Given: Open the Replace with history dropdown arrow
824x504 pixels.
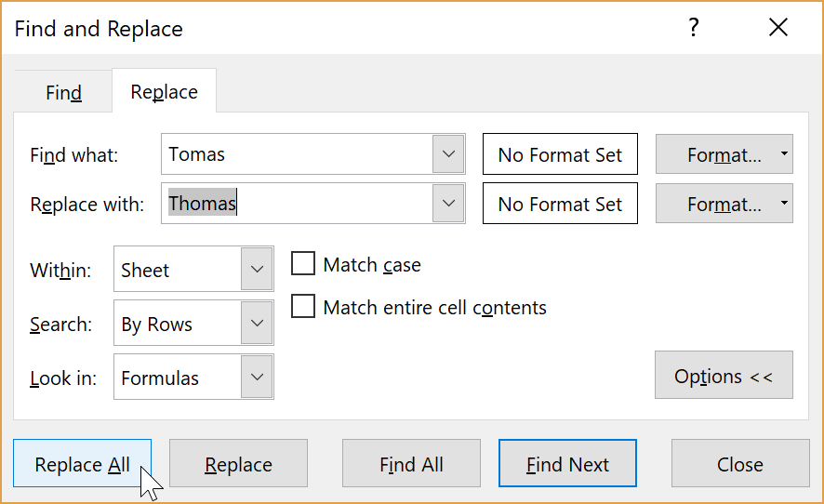Looking at the screenshot, I should coord(448,204).
